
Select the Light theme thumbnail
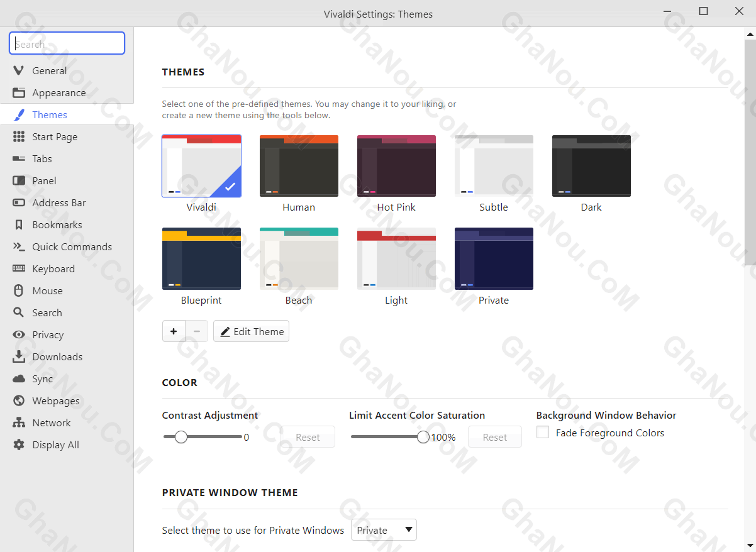396,258
